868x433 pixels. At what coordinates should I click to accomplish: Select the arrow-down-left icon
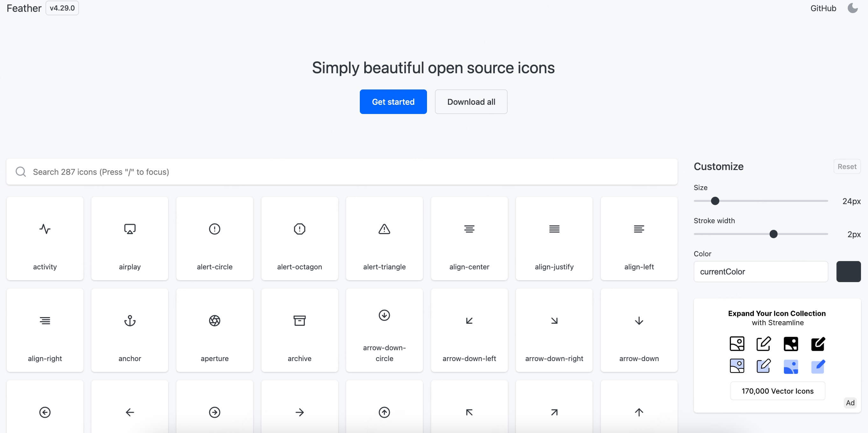click(469, 330)
